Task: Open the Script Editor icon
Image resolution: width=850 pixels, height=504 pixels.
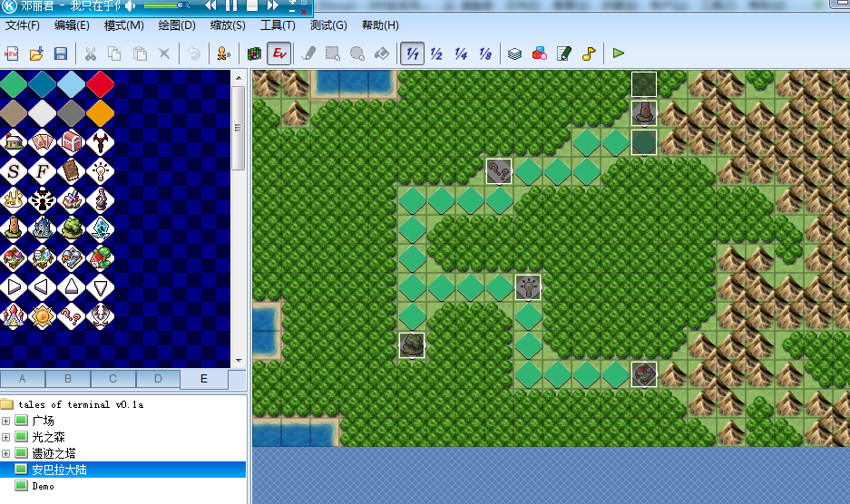Action: pyautogui.click(x=564, y=53)
